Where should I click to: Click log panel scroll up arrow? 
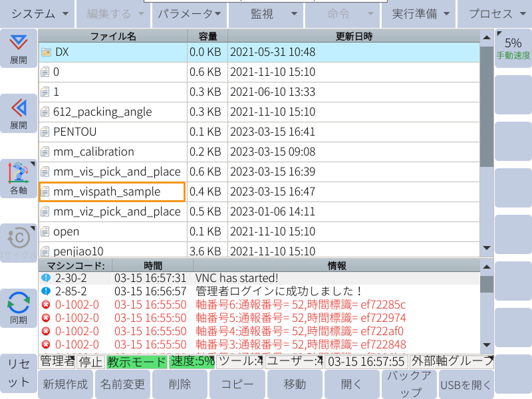coord(487,267)
